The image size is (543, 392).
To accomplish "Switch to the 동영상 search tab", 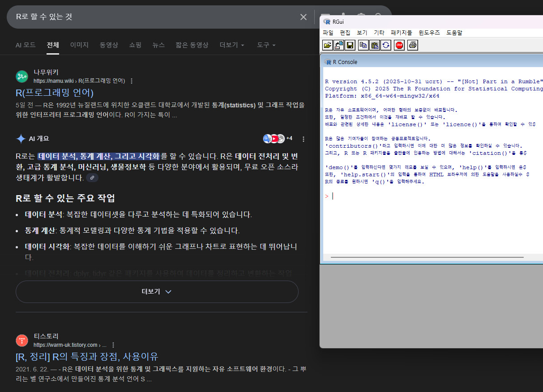I will pos(109,45).
